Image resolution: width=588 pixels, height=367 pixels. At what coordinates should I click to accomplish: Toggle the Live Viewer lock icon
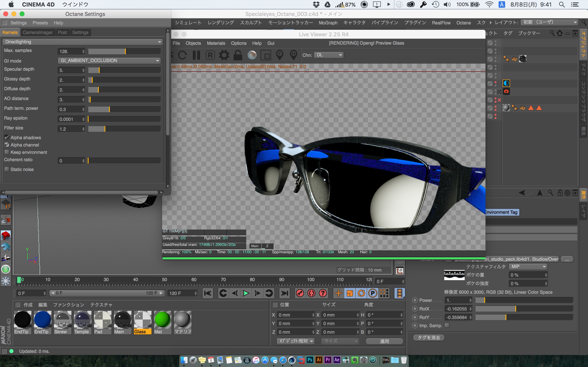click(x=238, y=55)
